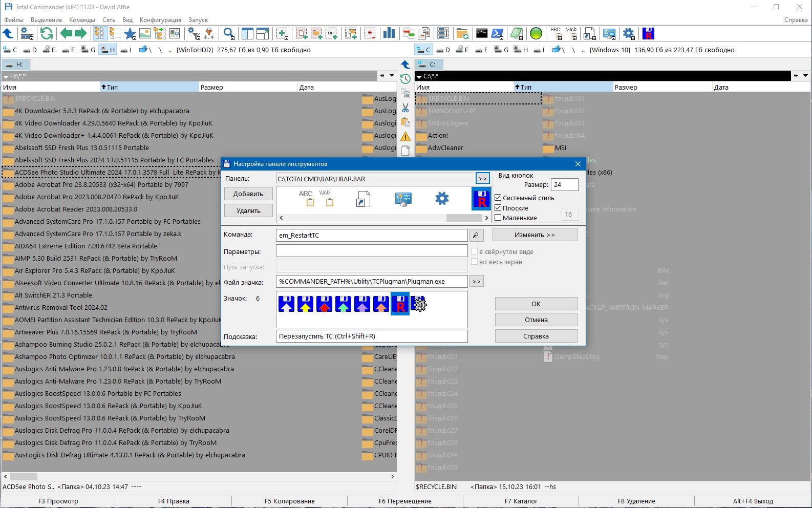Click the green refresh icon in main toolbar
This screenshot has height=508, width=812.
pos(47,34)
